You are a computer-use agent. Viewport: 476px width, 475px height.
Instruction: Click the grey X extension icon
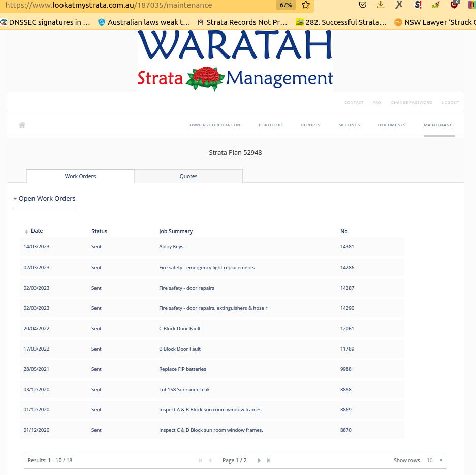[x=399, y=5]
